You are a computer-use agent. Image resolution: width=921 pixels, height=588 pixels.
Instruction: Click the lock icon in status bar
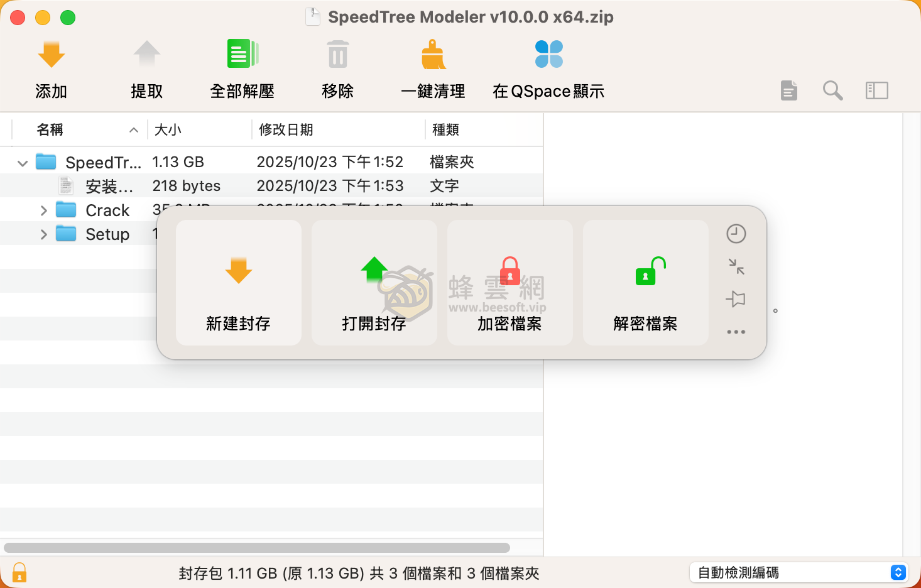tap(19, 572)
